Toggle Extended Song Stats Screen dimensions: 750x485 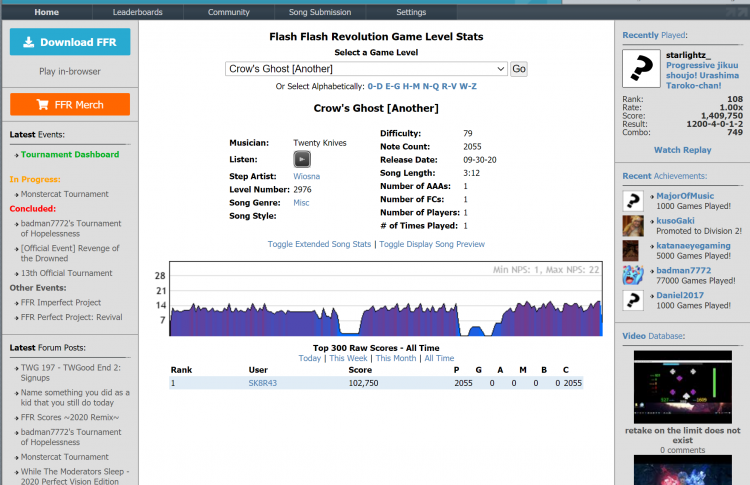[319, 244]
